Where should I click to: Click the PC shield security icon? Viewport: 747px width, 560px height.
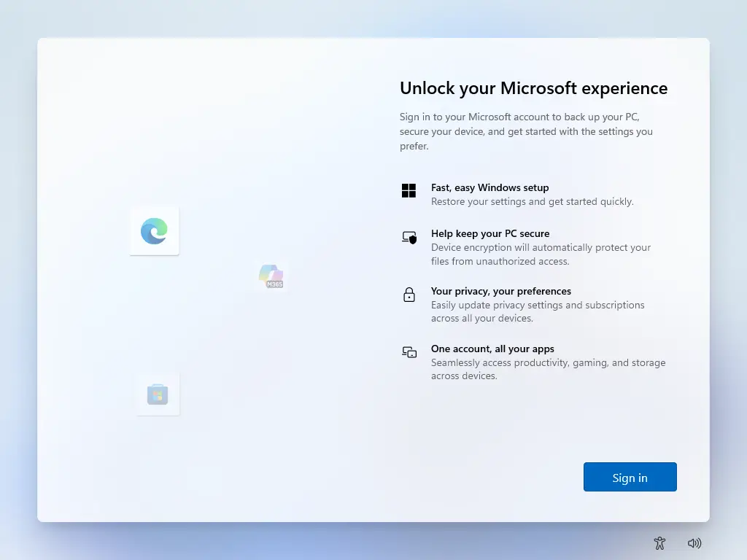click(409, 237)
